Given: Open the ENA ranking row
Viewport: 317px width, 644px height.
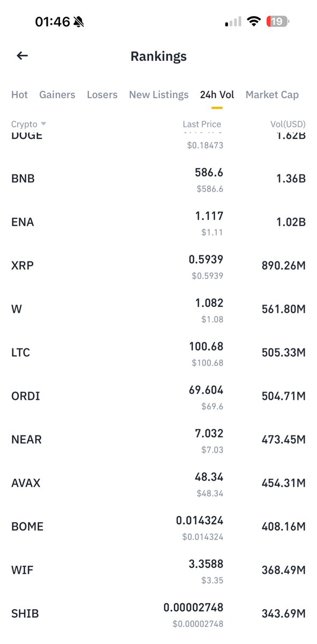Looking at the screenshot, I should point(158,223).
